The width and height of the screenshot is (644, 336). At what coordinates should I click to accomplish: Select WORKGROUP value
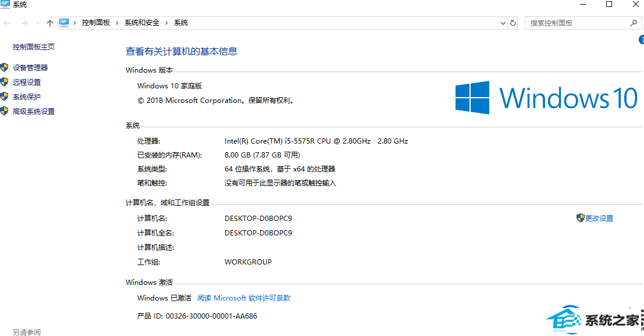pos(248,262)
